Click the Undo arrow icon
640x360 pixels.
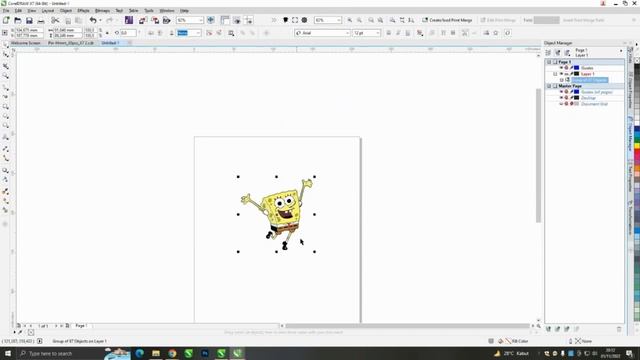pyautogui.click(x=93, y=20)
